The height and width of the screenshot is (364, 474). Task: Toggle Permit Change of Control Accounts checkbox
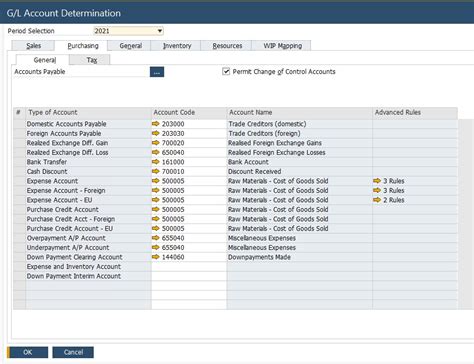[x=226, y=71]
